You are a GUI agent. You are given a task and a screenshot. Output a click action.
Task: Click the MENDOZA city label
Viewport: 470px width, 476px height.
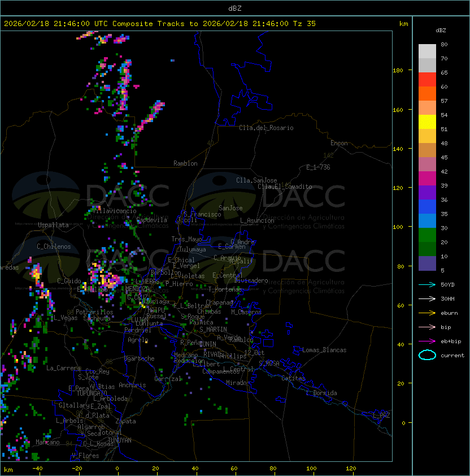[x=137, y=289]
